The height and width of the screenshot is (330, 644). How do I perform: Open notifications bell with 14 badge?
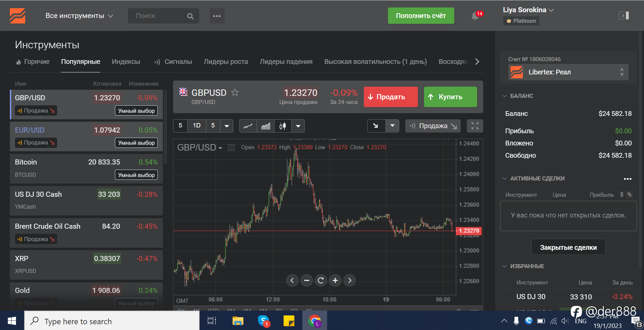click(x=475, y=16)
